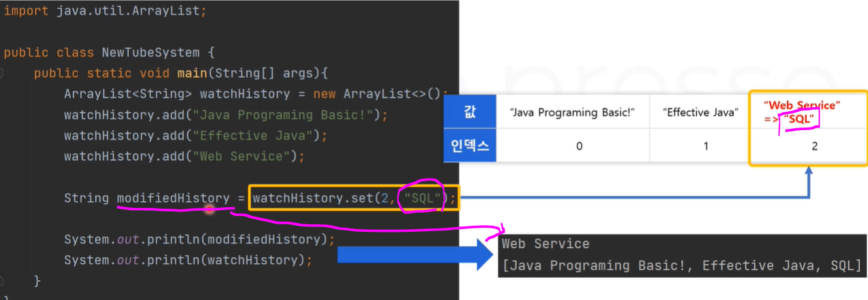868x300 pixels.
Task: Click the Web Service console output line
Action: pos(545,244)
